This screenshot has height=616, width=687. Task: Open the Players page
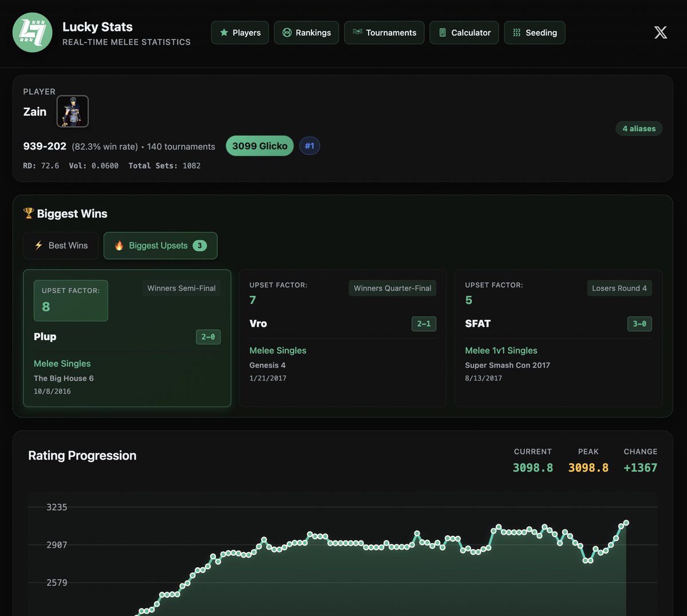click(x=240, y=33)
